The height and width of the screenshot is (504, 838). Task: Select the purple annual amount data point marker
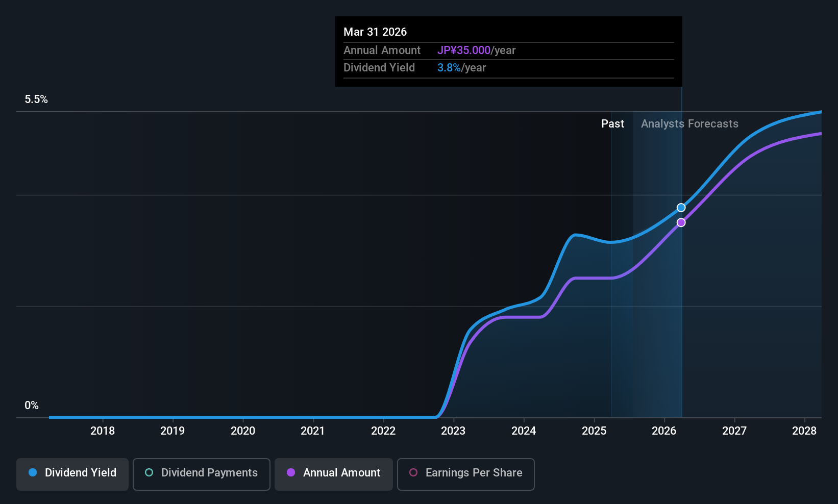coord(681,222)
